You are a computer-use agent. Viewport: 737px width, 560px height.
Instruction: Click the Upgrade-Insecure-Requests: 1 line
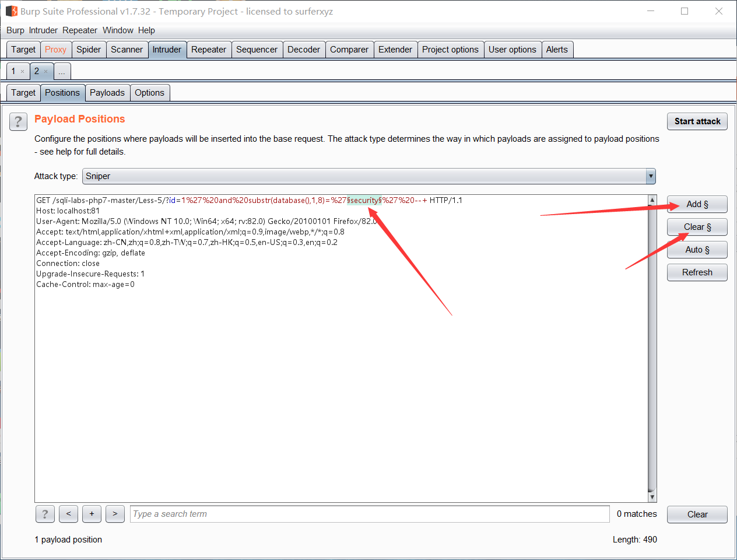[90, 274]
